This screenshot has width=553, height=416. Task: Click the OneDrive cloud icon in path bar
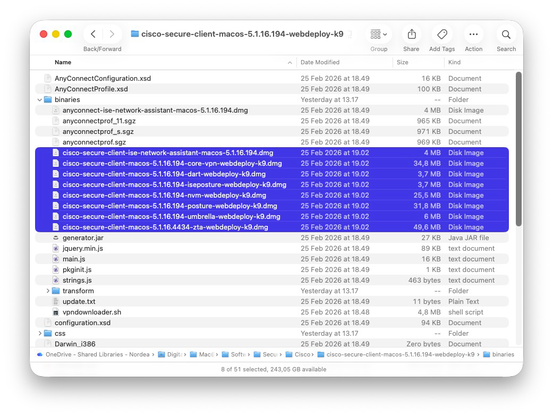[x=40, y=355]
